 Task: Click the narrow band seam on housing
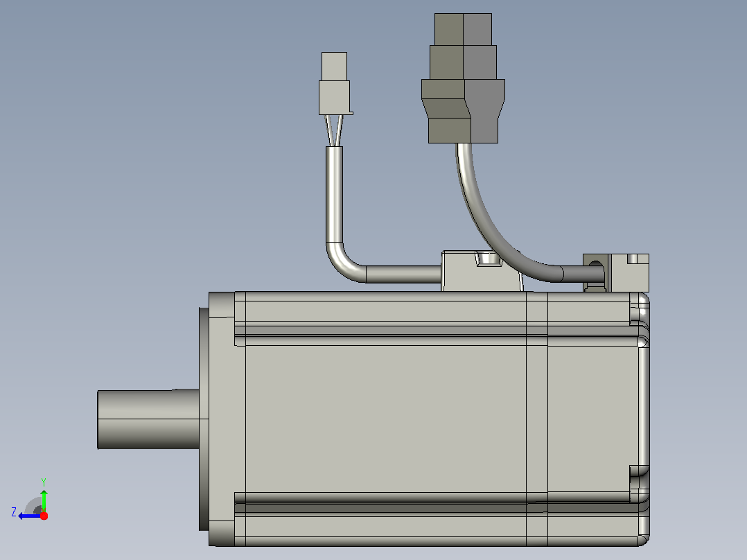537,419
